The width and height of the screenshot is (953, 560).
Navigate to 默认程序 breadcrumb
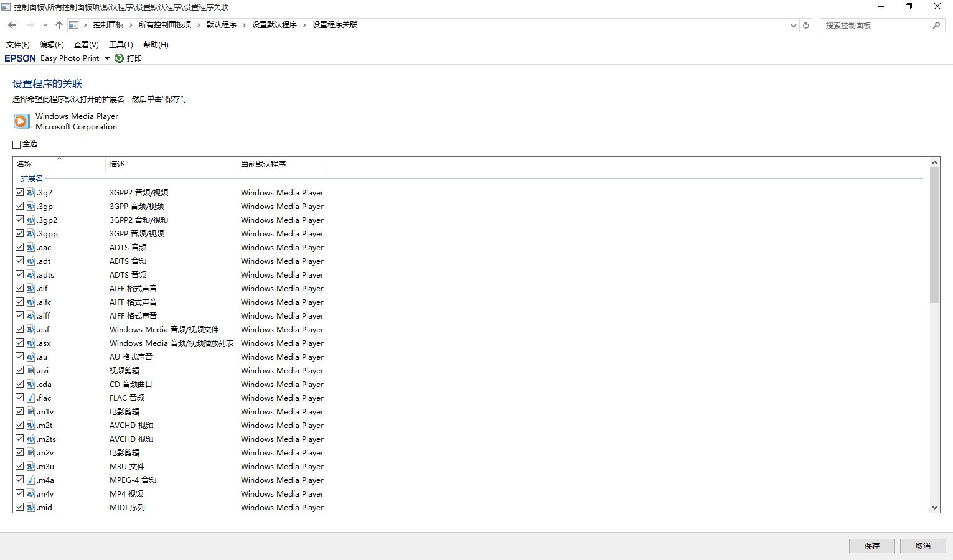click(x=222, y=25)
